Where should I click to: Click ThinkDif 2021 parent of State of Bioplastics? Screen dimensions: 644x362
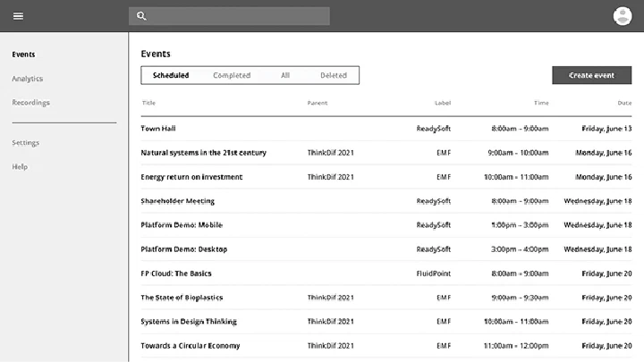point(331,298)
